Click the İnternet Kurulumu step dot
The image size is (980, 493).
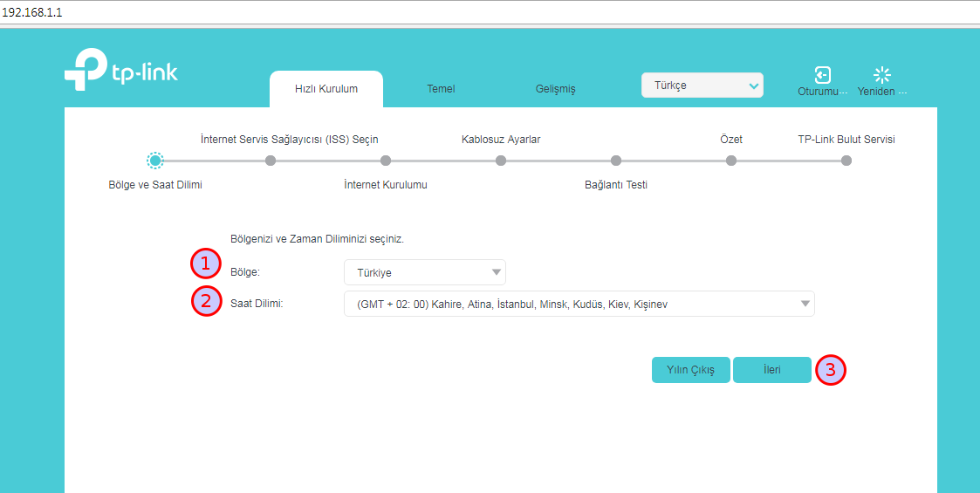click(x=386, y=161)
